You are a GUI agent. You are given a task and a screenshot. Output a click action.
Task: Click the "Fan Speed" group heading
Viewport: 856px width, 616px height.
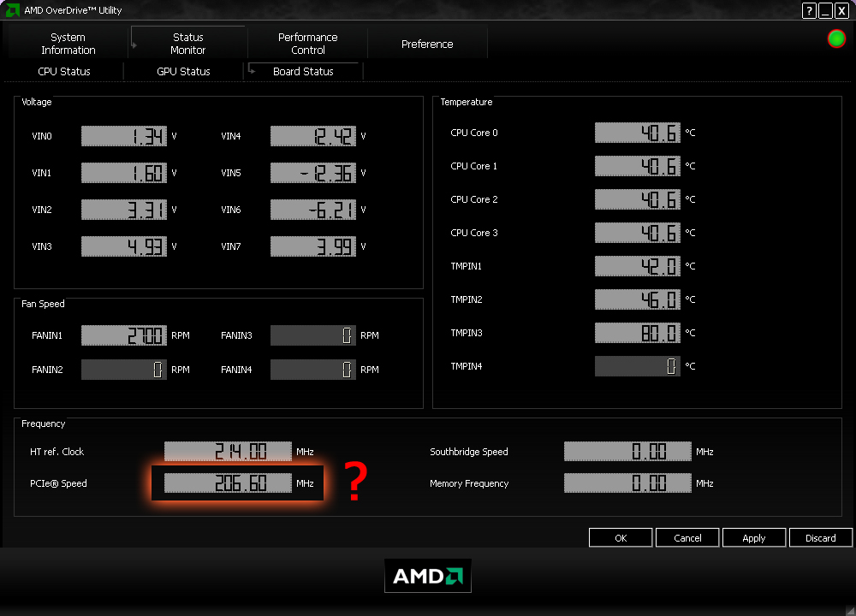click(x=43, y=304)
